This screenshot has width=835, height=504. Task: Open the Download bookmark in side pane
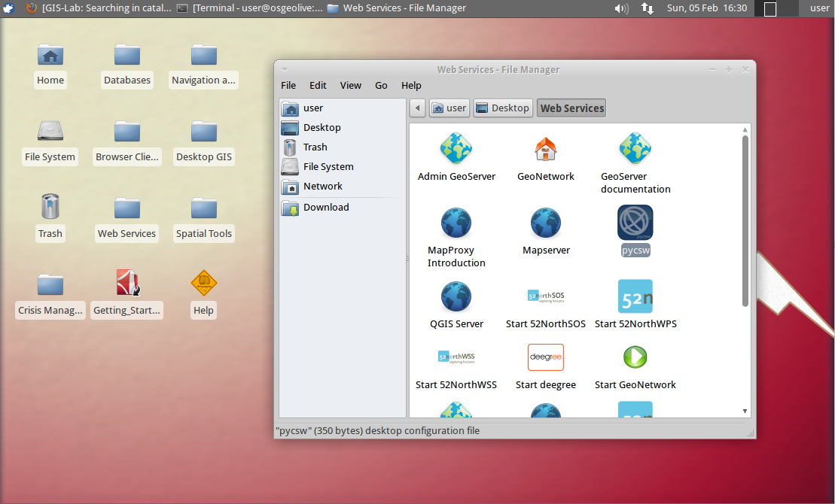pos(343,208)
